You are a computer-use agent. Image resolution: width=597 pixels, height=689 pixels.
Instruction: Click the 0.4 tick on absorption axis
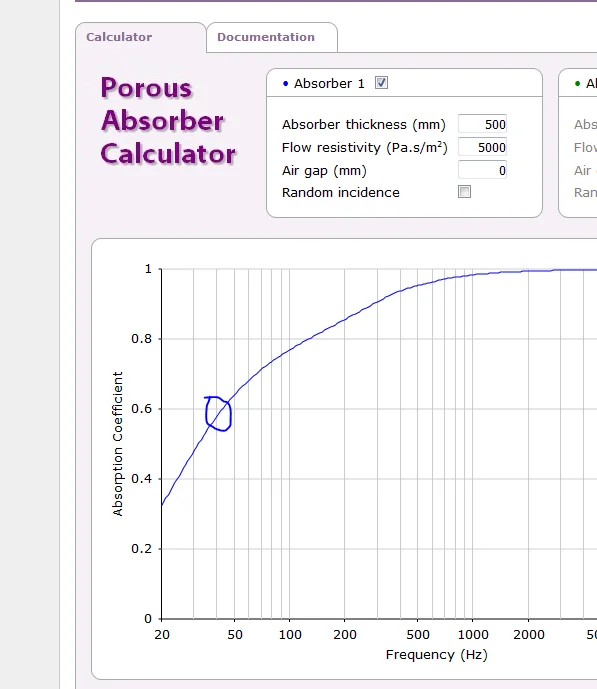[x=141, y=479]
